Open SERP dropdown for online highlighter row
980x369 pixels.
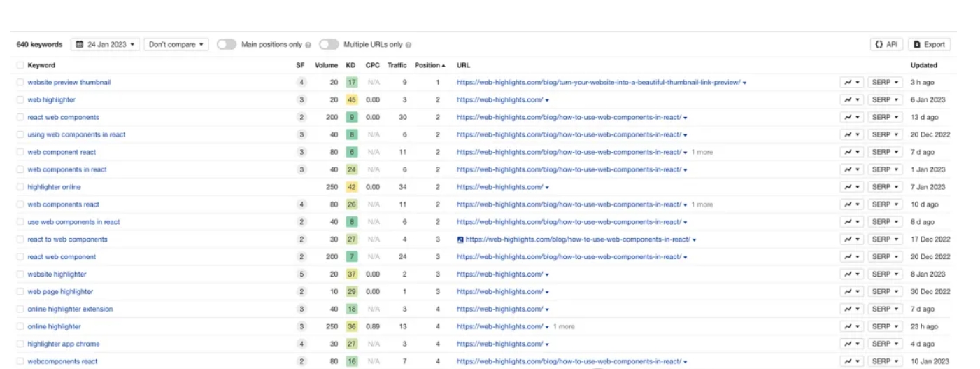[885, 326]
